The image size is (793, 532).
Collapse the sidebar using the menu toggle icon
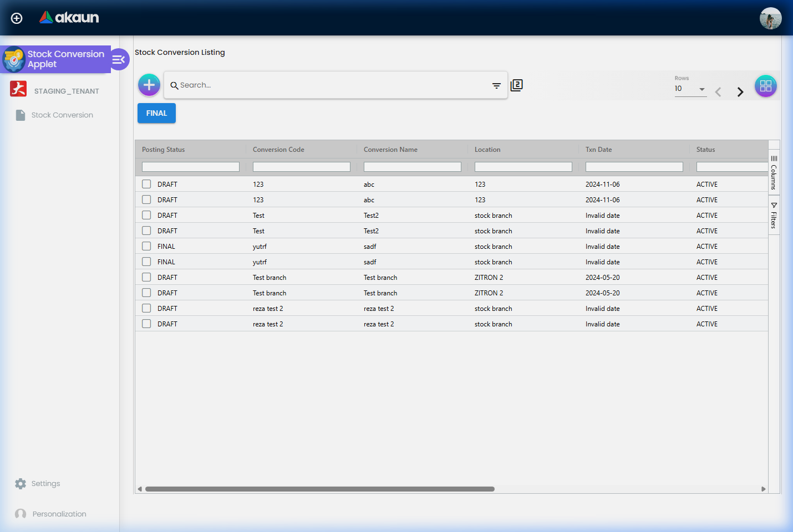point(119,59)
